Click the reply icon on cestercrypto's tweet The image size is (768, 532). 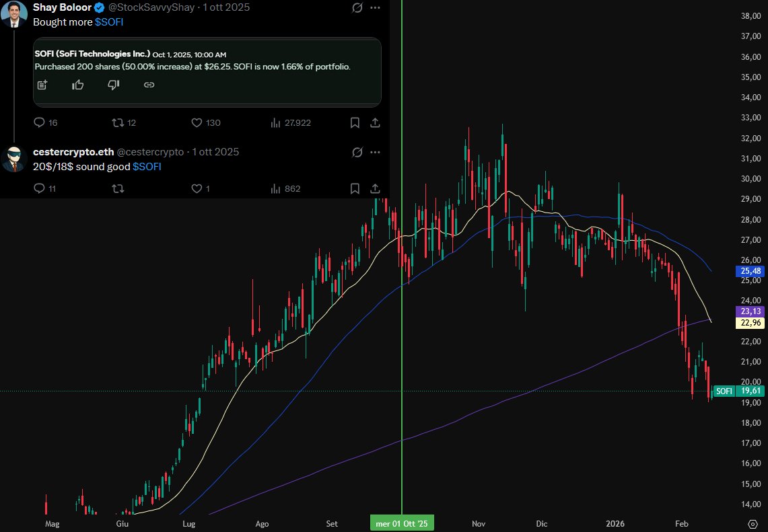click(x=39, y=188)
